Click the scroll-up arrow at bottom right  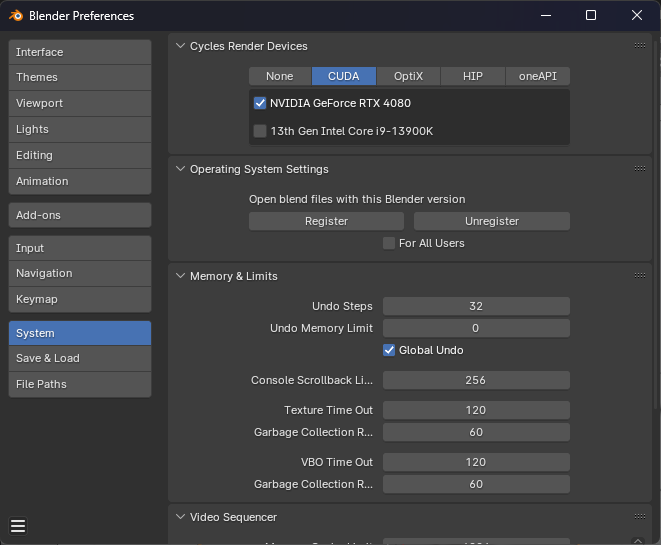tap(638, 540)
